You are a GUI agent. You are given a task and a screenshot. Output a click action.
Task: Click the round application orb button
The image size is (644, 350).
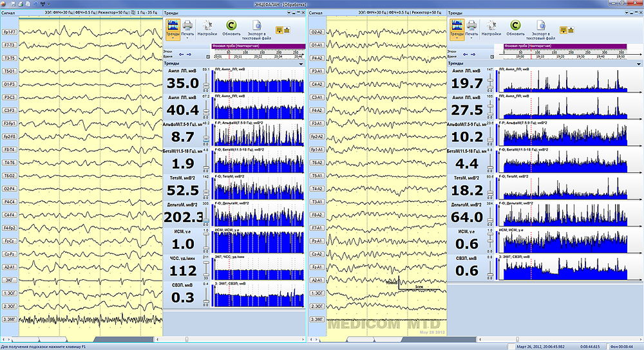pyautogui.click(x=3, y=4)
